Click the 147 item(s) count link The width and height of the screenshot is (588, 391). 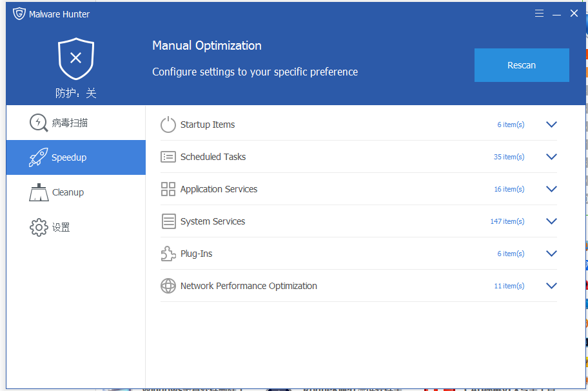coord(507,221)
